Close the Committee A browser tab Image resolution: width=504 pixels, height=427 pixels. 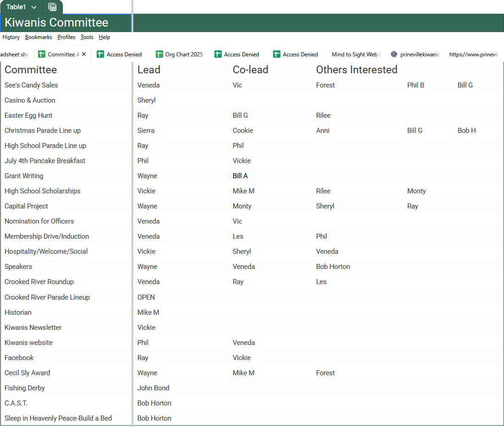(84, 54)
